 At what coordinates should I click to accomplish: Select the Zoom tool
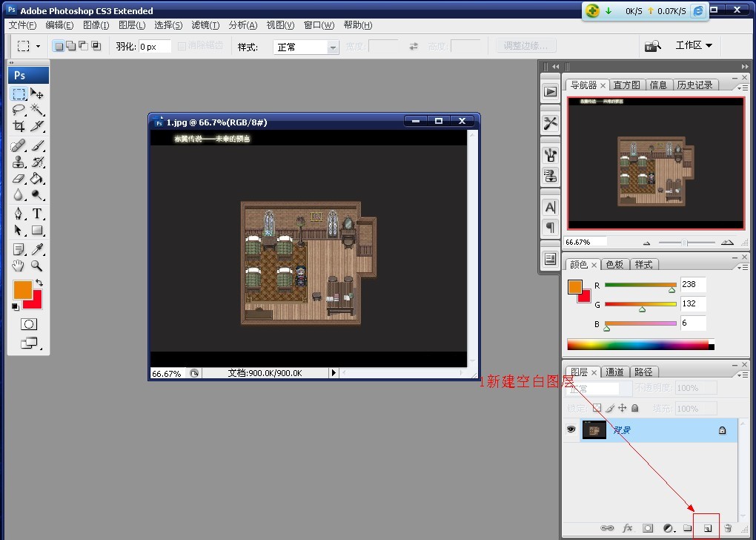[37, 266]
